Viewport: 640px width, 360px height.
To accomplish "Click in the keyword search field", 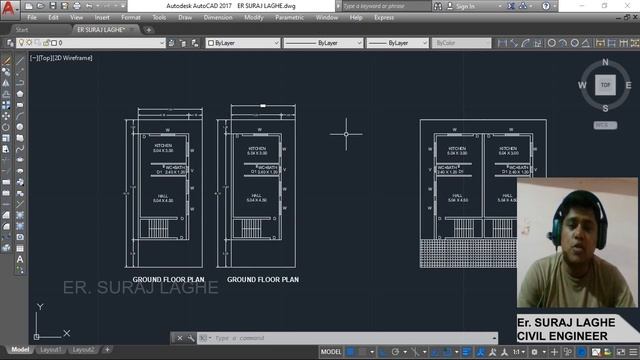I will 386,6.
